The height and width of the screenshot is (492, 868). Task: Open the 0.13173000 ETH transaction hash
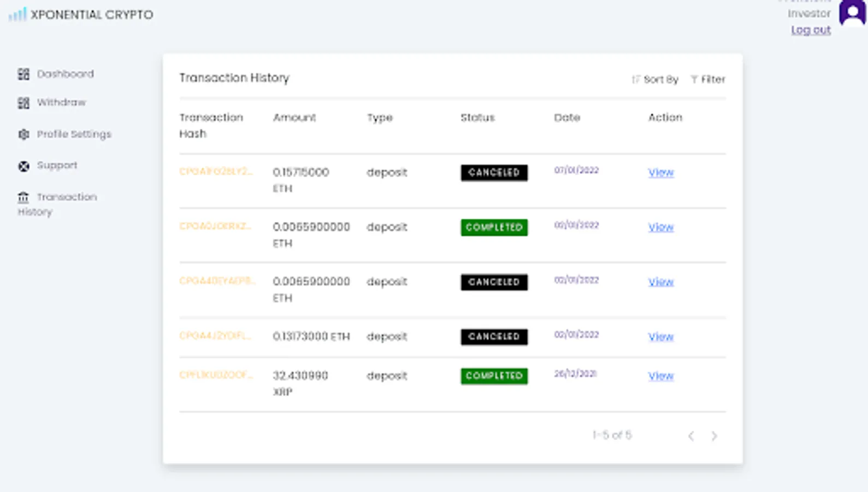tap(215, 336)
